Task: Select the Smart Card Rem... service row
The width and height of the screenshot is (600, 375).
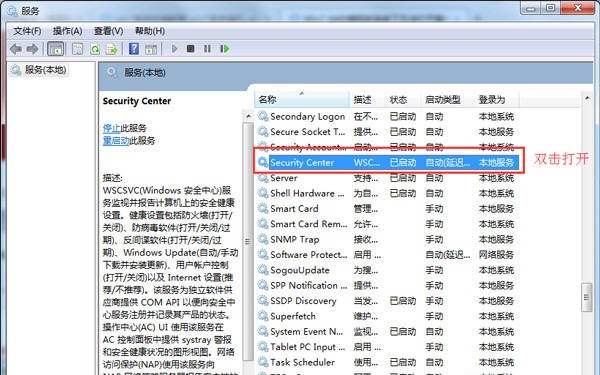Action: [x=387, y=224]
